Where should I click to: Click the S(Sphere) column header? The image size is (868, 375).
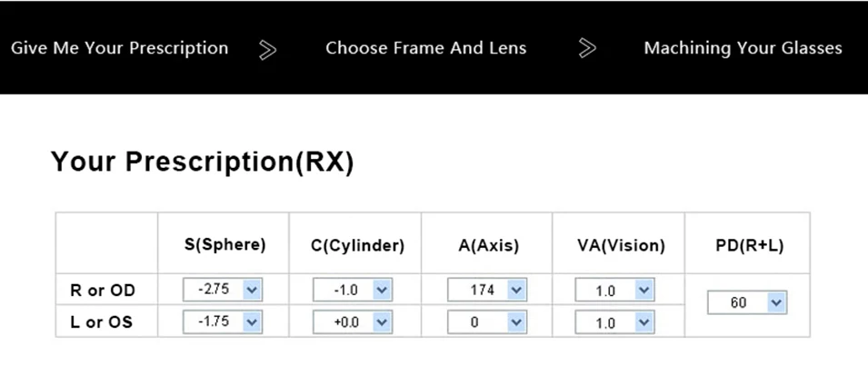225,245
